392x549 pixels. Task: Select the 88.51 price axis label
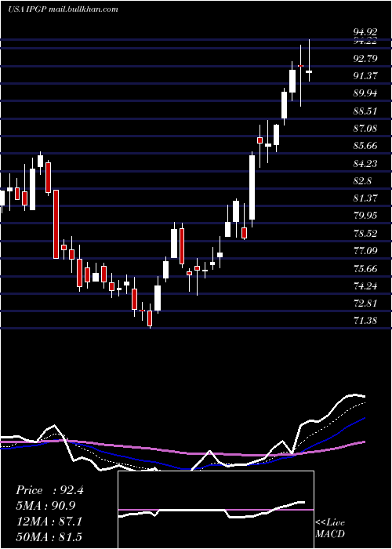point(365,111)
